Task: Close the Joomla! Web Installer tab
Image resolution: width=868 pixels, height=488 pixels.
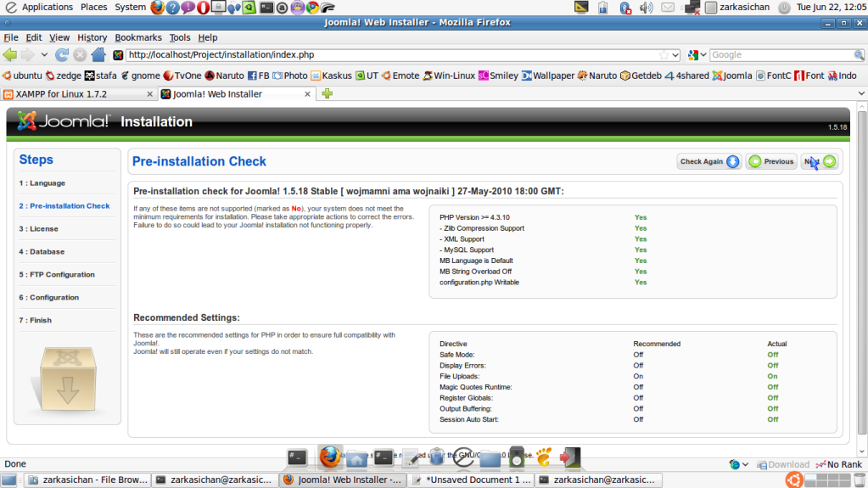Action: pyautogui.click(x=307, y=94)
